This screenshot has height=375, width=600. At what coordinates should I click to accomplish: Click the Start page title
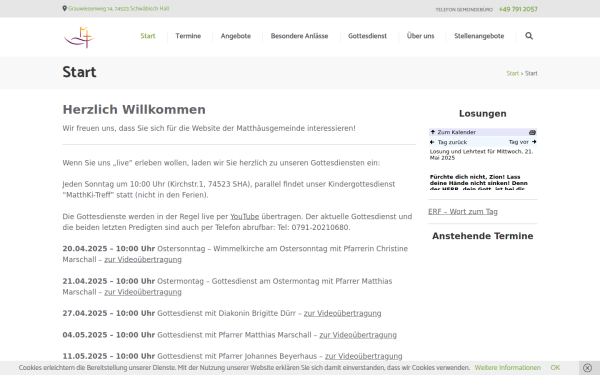pyautogui.click(x=79, y=72)
